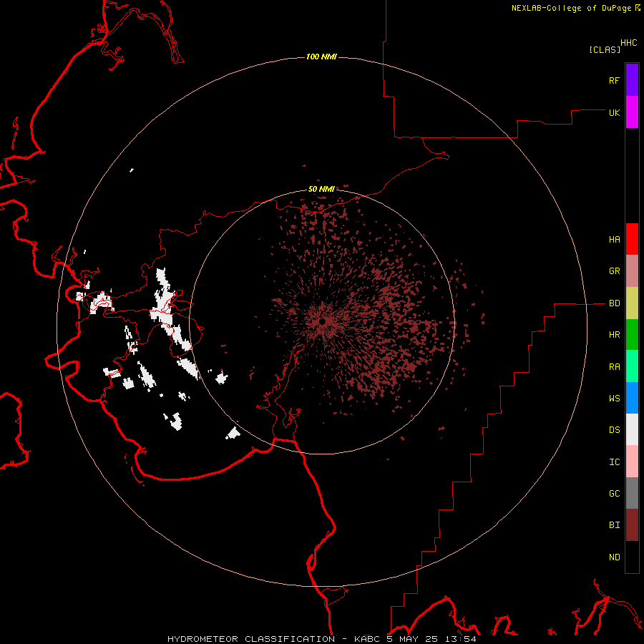Click the HA red legend swatch
This screenshot has height=644, width=644.
[632, 239]
